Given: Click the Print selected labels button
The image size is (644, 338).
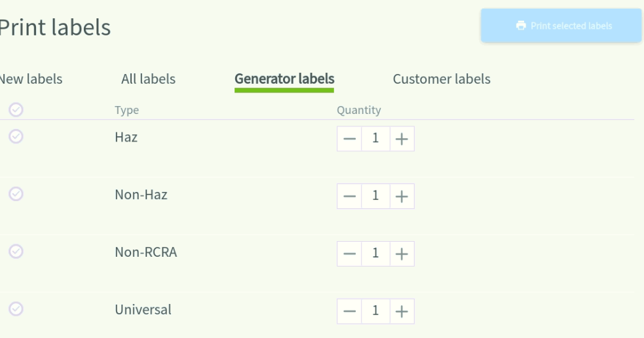Looking at the screenshot, I should (x=561, y=26).
